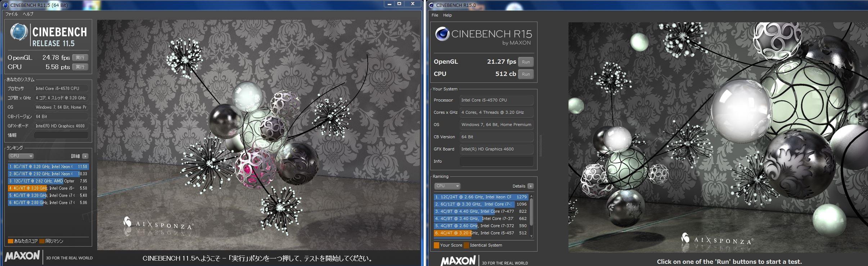Click the 5.58 pts CPU score in R11.5
Image resolution: width=868 pixels, height=266 pixels.
(58, 67)
